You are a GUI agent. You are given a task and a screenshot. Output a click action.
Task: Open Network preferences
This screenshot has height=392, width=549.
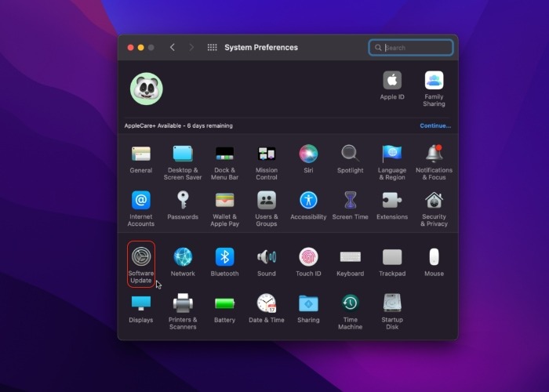183,262
